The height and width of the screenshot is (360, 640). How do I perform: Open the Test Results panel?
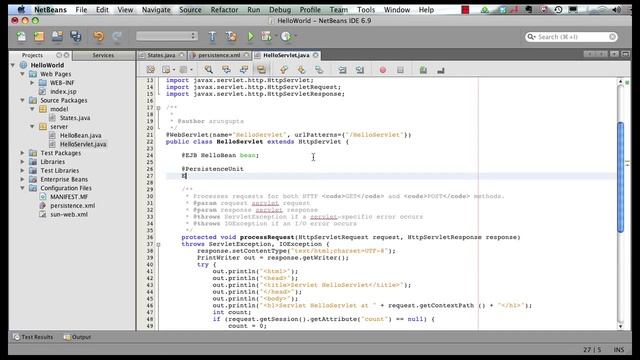33,337
